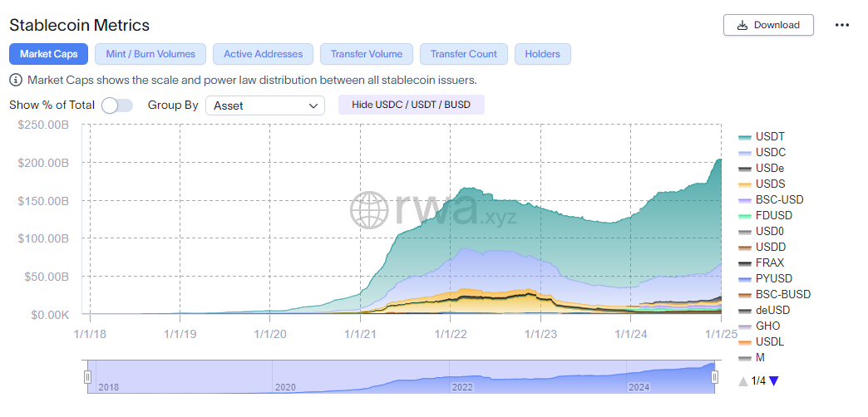Select the Transfer Count tab
The width and height of the screenshot is (868, 417).
point(463,54)
